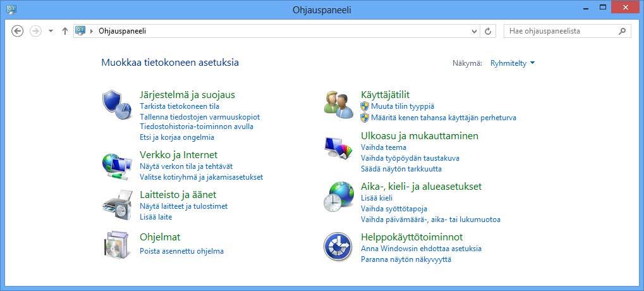Expand the breadcrumb arrow before Ohjauspaneeli
The height and width of the screenshot is (291, 644).
(x=92, y=31)
